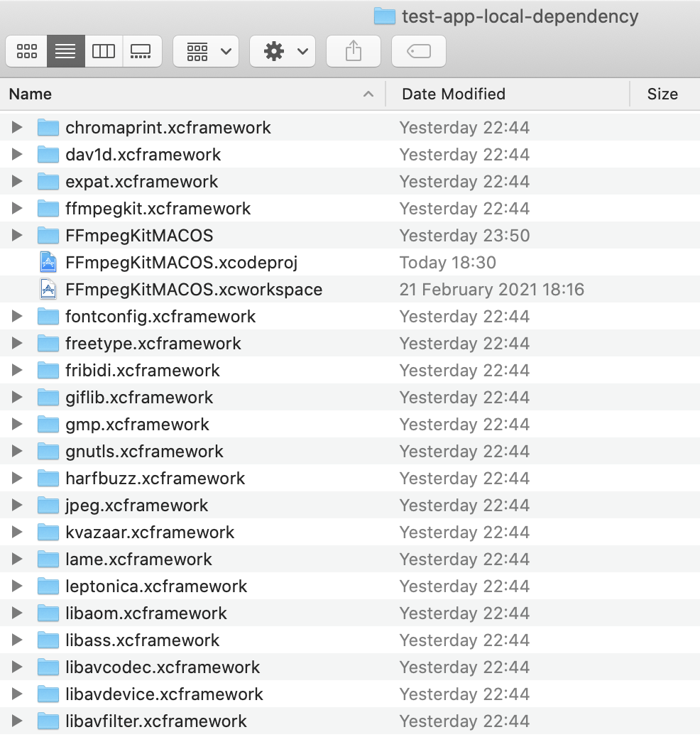Select the ffmpegkit.xcframework row

[x=158, y=209]
